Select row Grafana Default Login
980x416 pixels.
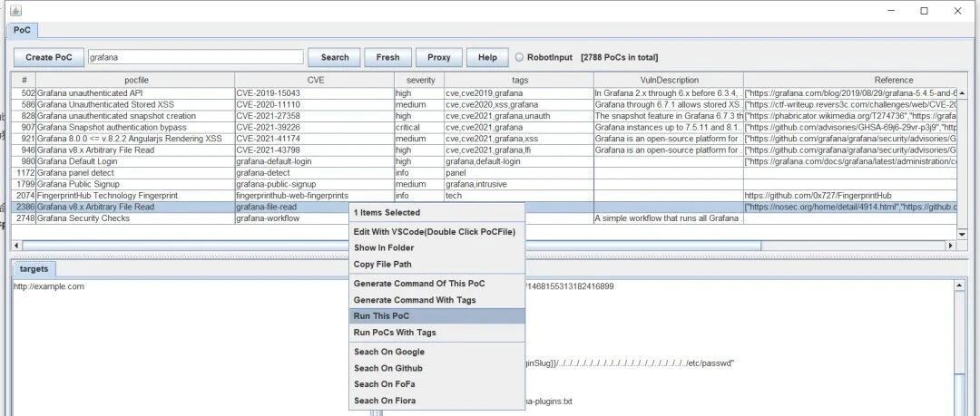pyautogui.click(x=485, y=161)
